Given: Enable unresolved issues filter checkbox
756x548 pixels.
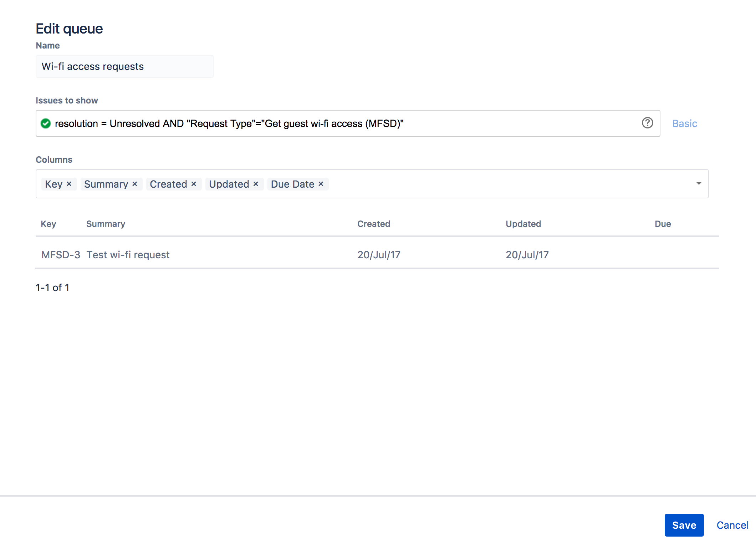Looking at the screenshot, I should pyautogui.click(x=46, y=123).
